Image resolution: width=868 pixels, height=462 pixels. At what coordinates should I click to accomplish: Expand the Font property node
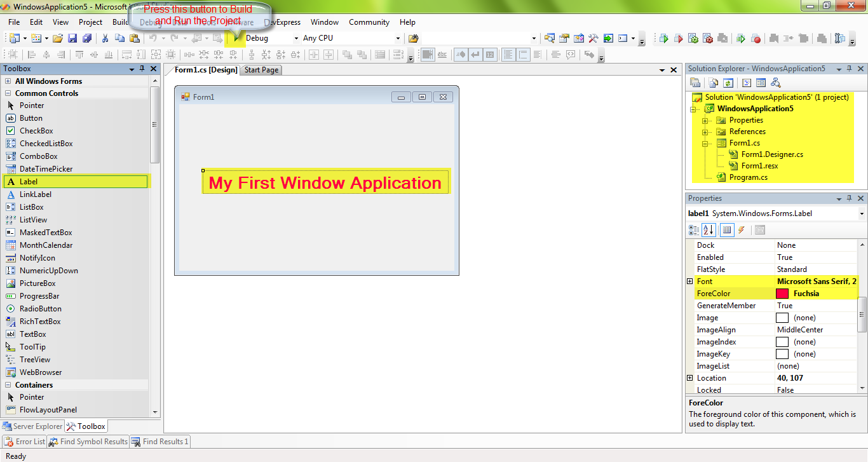click(x=689, y=281)
